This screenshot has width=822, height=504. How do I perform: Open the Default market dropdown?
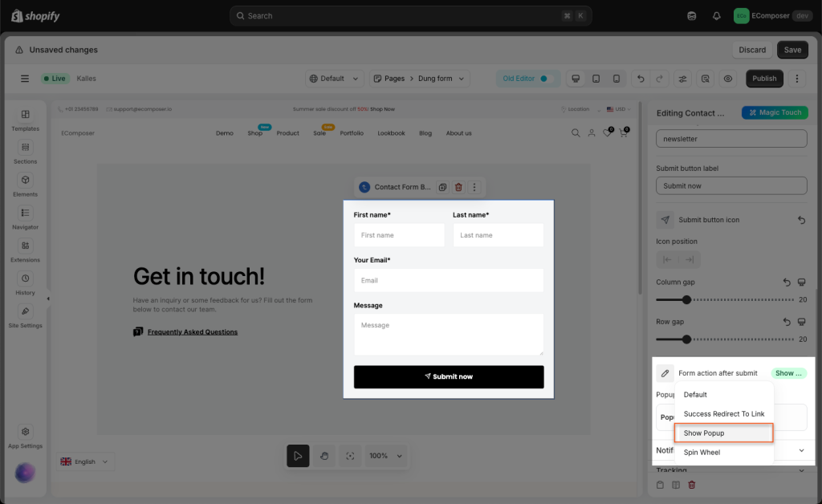click(x=336, y=79)
